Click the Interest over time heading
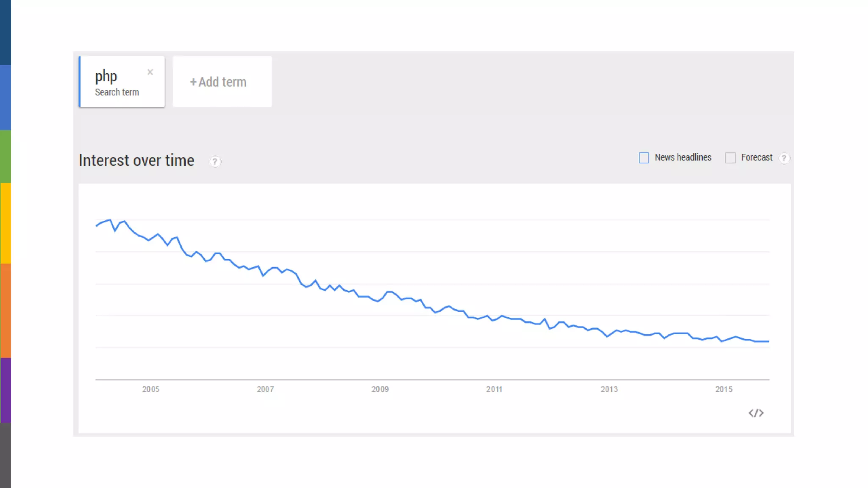The width and height of the screenshot is (868, 488). pyautogui.click(x=136, y=161)
